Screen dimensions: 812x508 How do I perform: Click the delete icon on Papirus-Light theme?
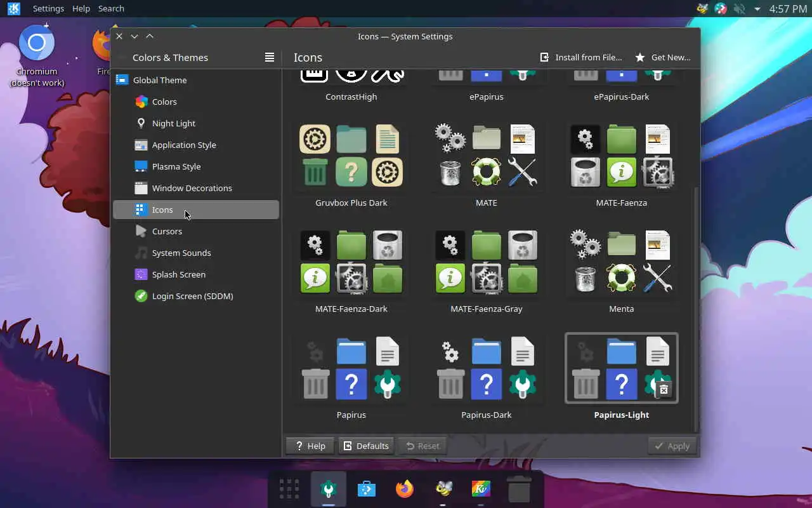click(x=664, y=389)
